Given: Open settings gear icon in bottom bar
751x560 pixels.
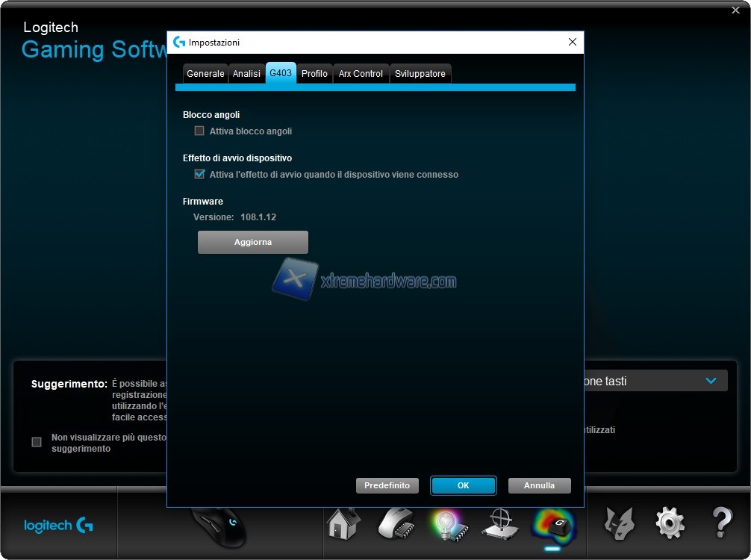Looking at the screenshot, I should [x=670, y=523].
